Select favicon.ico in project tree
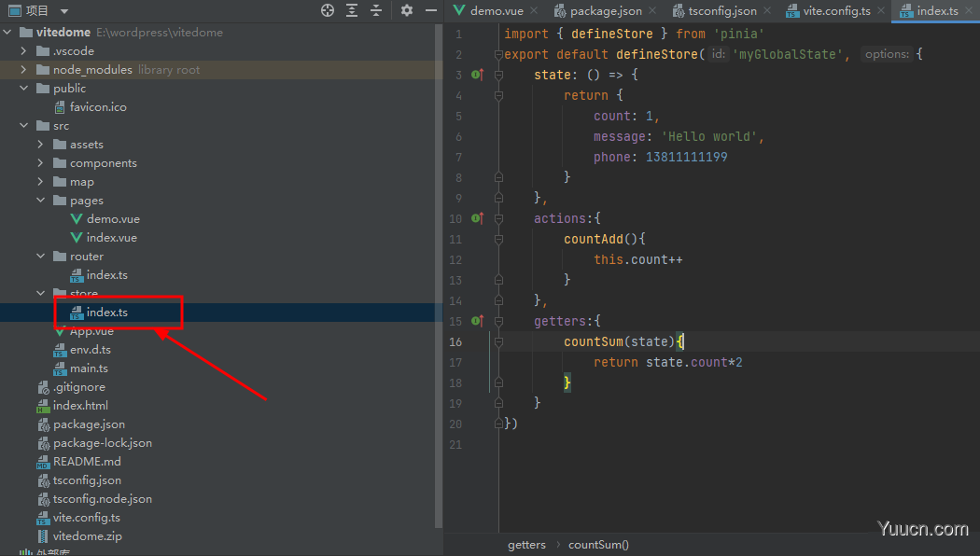This screenshot has width=980, height=556. (90, 107)
